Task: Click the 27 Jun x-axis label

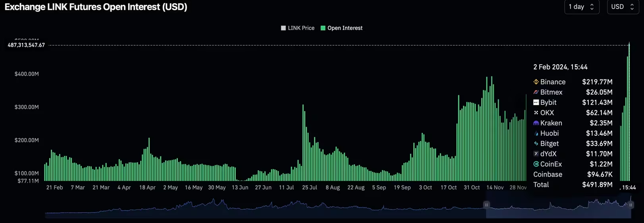Action: (x=263, y=188)
